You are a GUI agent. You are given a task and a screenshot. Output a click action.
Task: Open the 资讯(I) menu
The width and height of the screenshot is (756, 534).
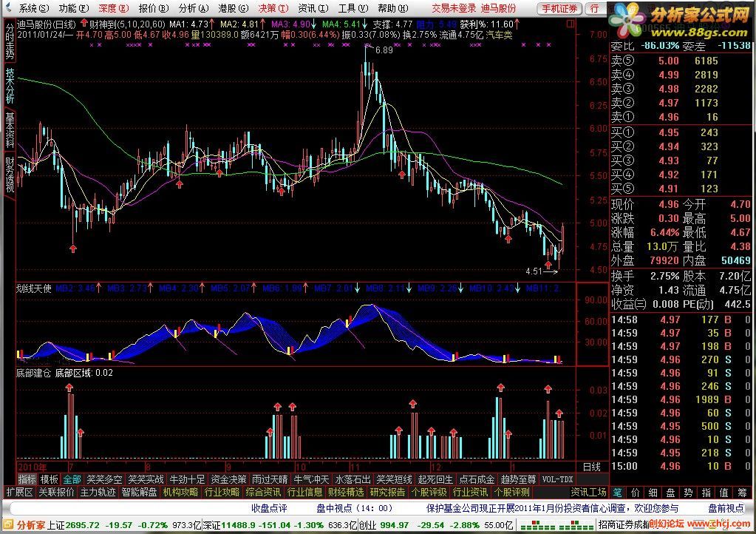313,8
